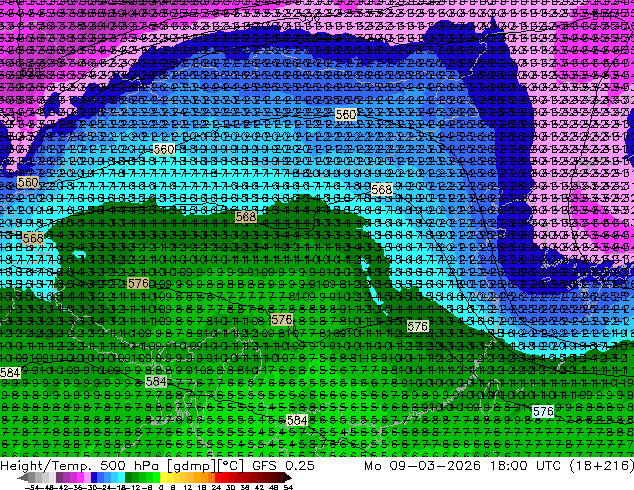Pick the darkest green legend swatch

(x=128, y=478)
